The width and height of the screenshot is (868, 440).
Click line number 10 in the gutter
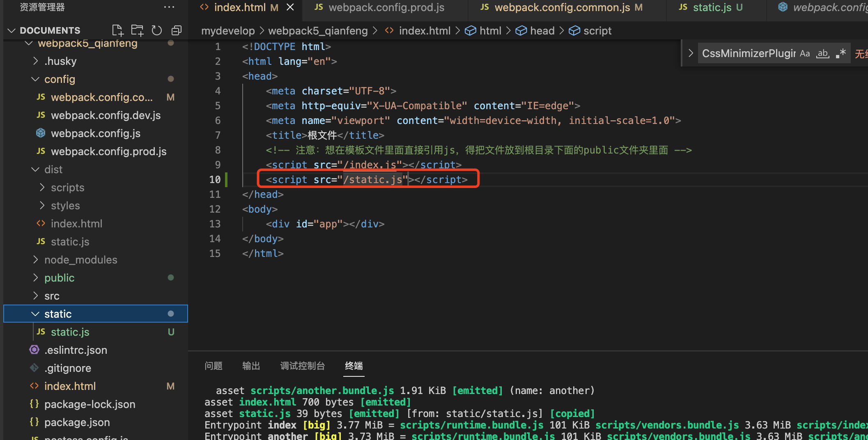[215, 179]
